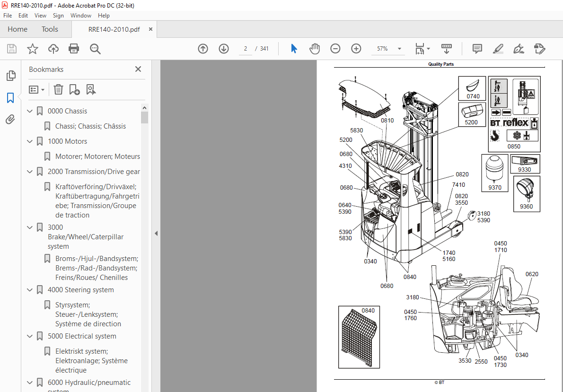Switch to the Tools tab
The width and height of the screenshot is (563, 392).
click(50, 29)
